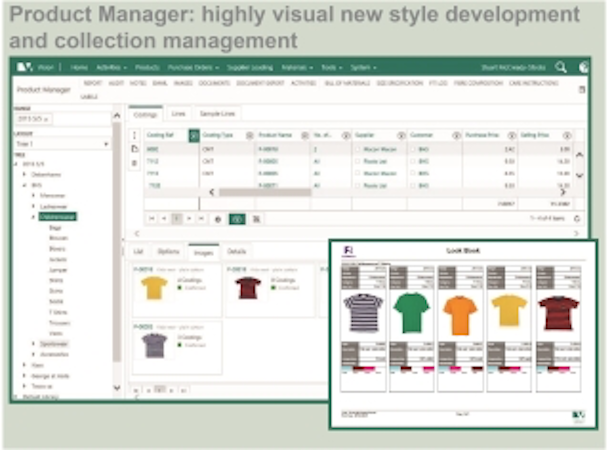This screenshot has height=450, width=608.
Task: Click the filter icon on Product Name column
Action: pyautogui.click(x=305, y=135)
